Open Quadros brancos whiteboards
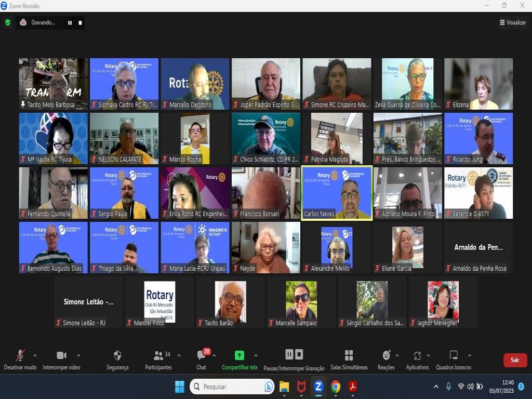 pos(454,356)
